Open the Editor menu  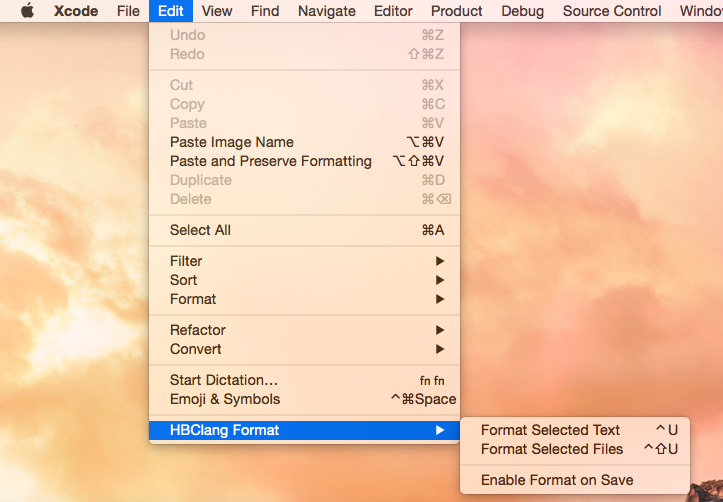click(x=393, y=11)
